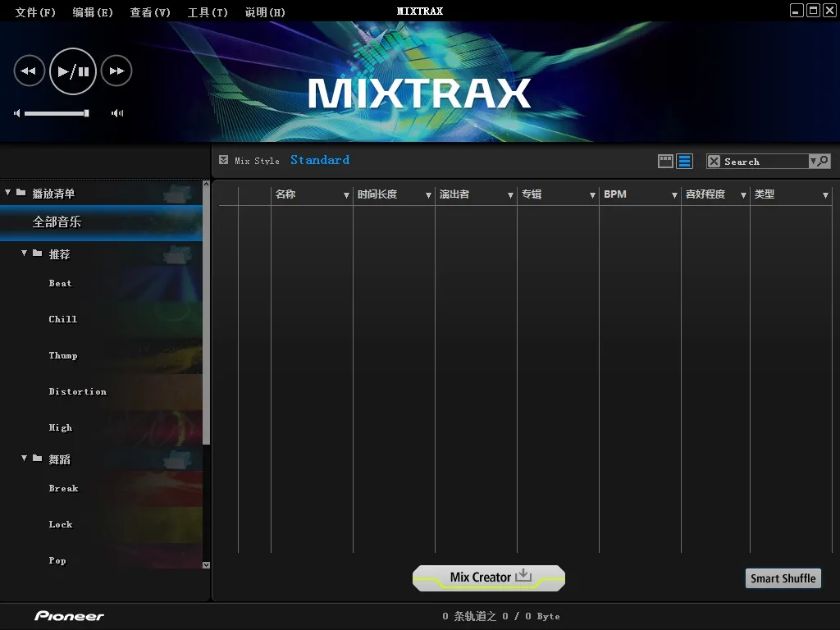Switch to thumbnail view icon
This screenshot has width=840, height=630.
pyautogui.click(x=665, y=162)
